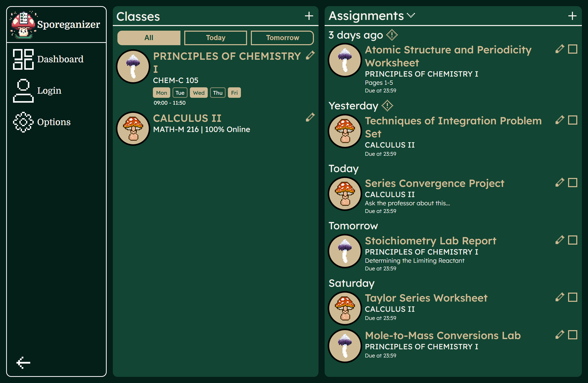The image size is (588, 383).
Task: Click Techniques of Integration mushroom thumbnail
Action: click(345, 131)
